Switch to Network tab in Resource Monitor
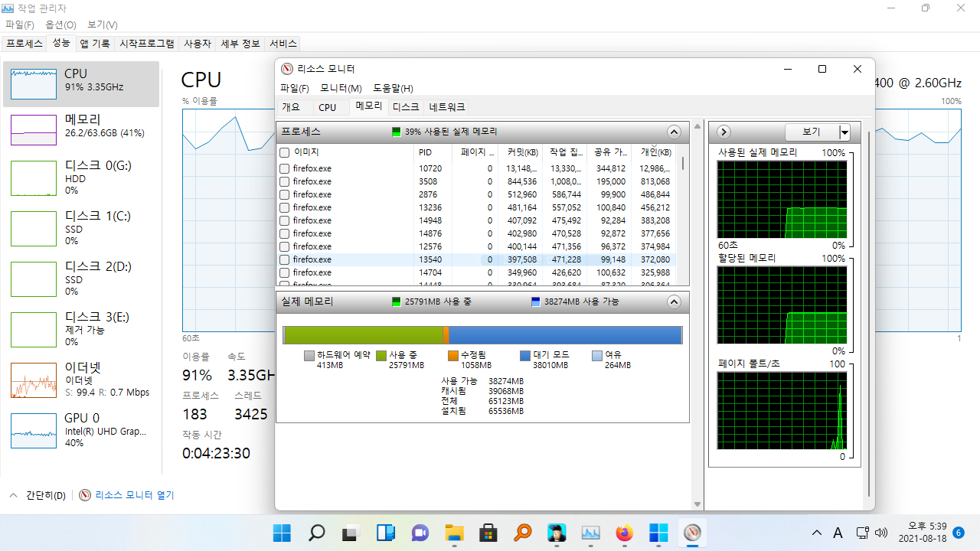980x551 pixels. point(447,107)
